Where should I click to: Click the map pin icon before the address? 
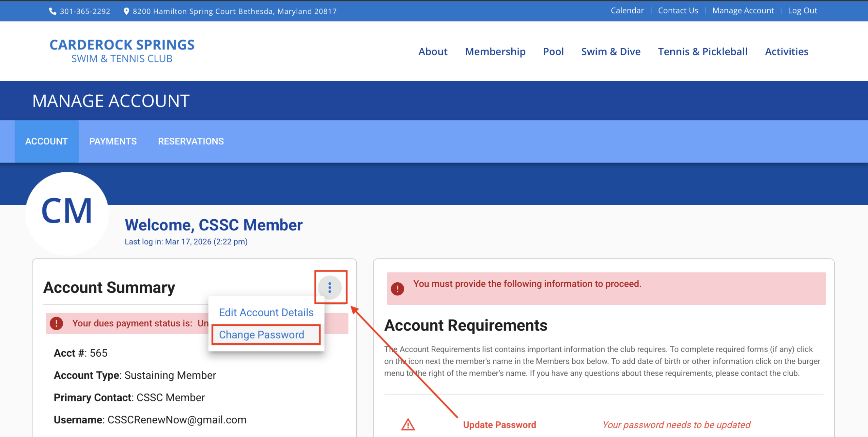126,11
